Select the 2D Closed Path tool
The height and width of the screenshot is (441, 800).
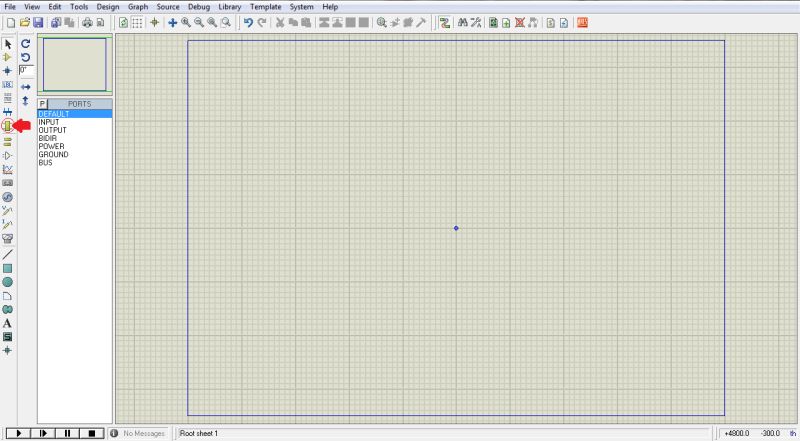tap(8, 310)
